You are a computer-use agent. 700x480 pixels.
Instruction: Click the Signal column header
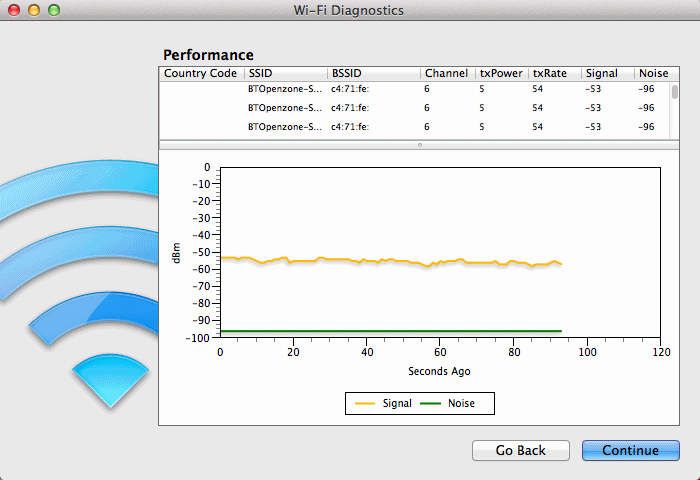pos(608,73)
